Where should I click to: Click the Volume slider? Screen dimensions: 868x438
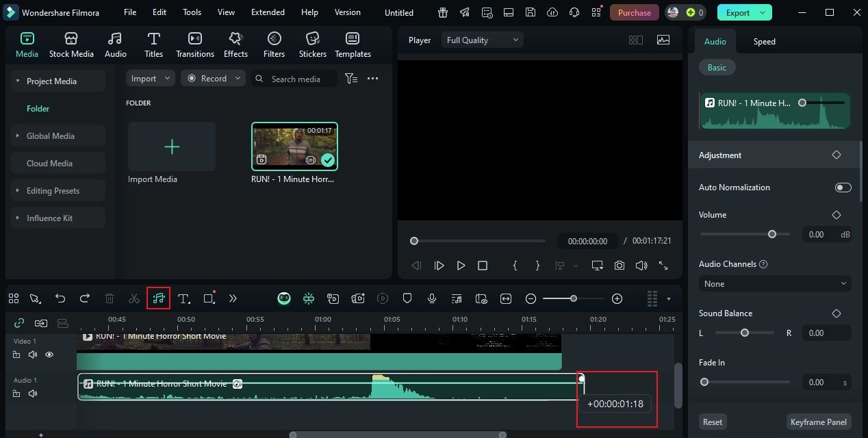pos(745,234)
